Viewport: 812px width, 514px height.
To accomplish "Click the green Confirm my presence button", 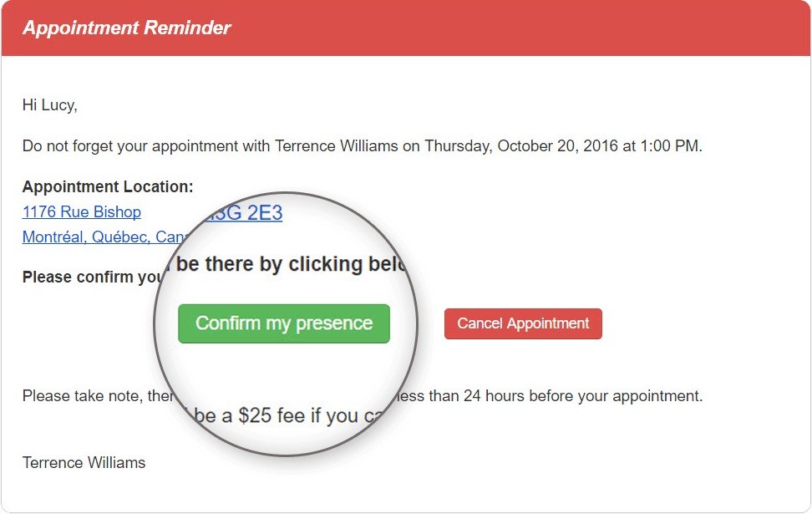I will pos(284,323).
